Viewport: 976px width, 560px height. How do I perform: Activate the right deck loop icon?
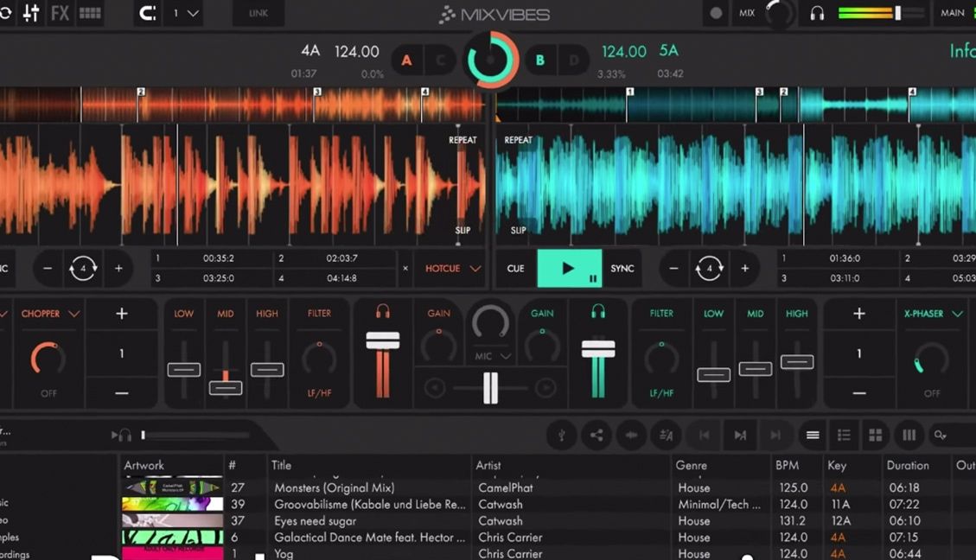point(709,268)
